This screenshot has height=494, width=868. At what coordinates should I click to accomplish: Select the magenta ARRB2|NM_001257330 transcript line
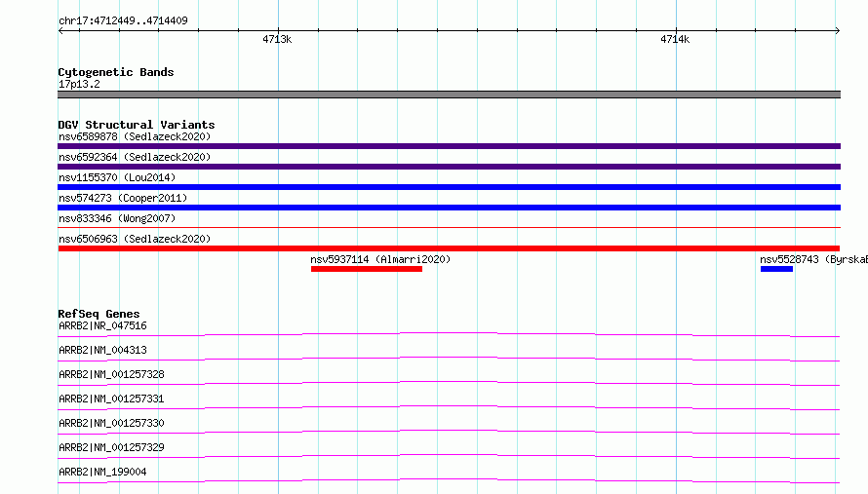[449, 432]
